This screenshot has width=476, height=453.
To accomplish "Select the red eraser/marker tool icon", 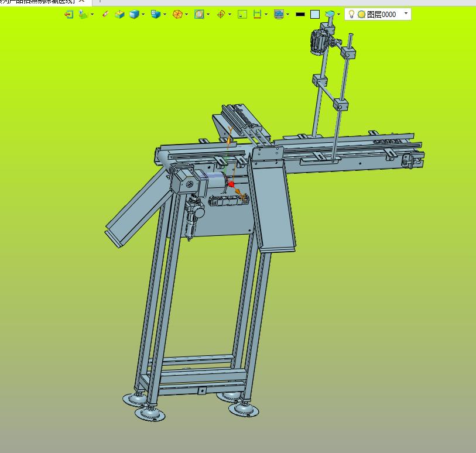I will [x=105, y=14].
